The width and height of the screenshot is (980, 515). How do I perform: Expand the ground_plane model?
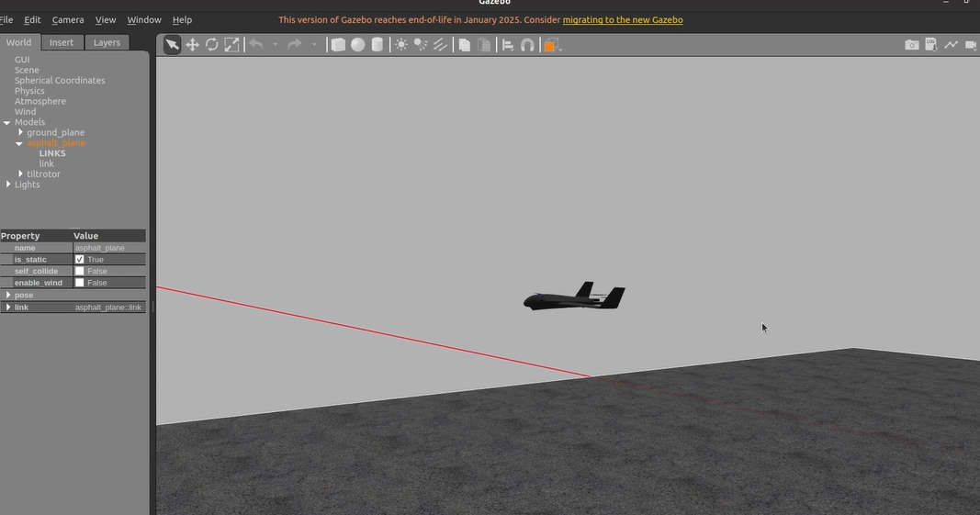point(20,132)
